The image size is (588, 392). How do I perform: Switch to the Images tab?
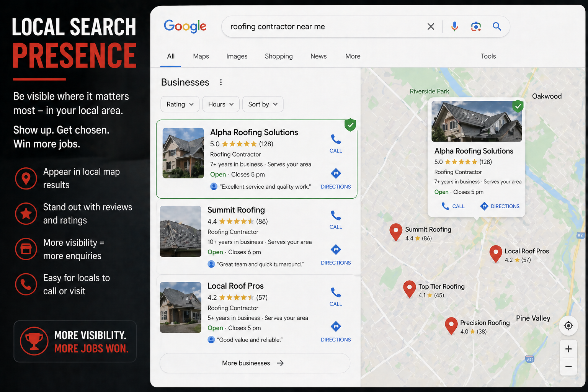[x=237, y=56]
